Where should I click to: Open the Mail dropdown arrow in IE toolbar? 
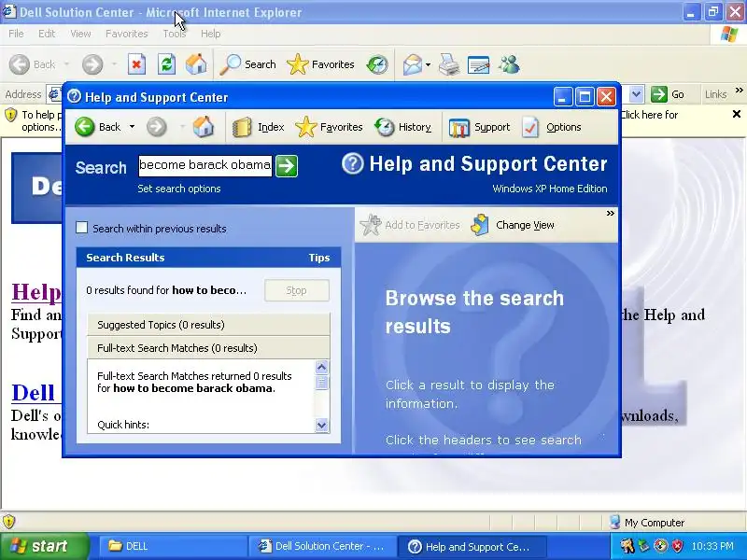click(x=428, y=64)
